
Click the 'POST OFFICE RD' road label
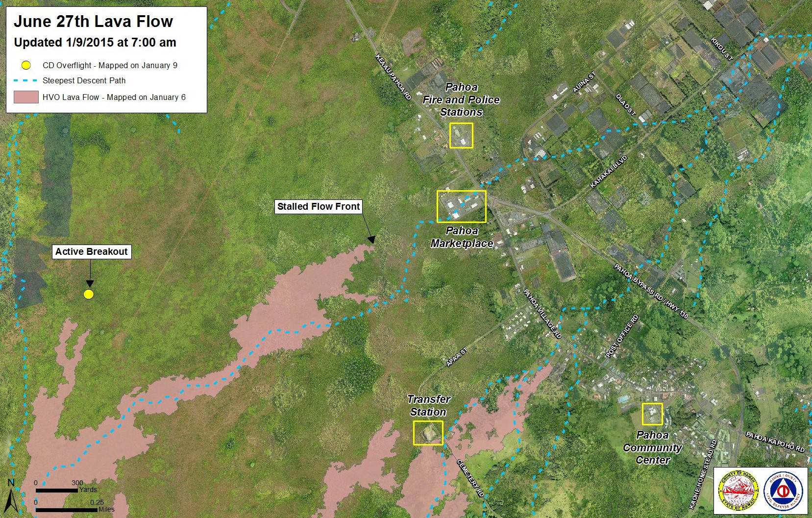click(x=622, y=336)
